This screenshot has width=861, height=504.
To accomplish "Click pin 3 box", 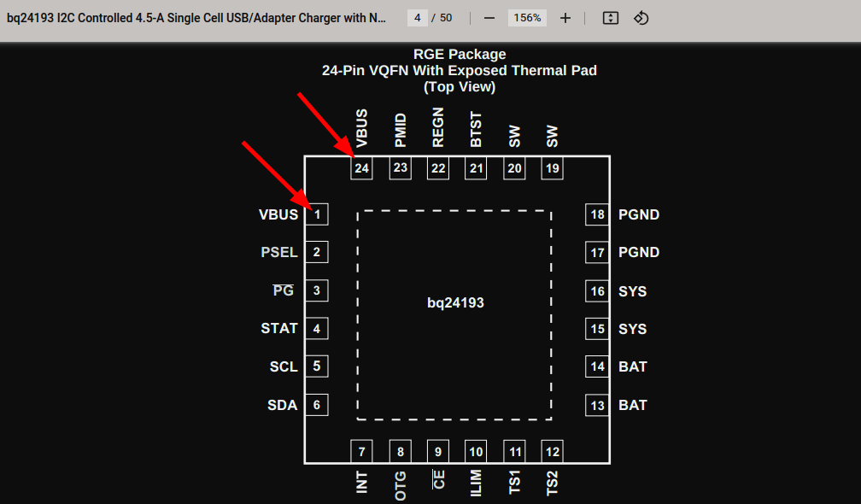I will [x=317, y=290].
